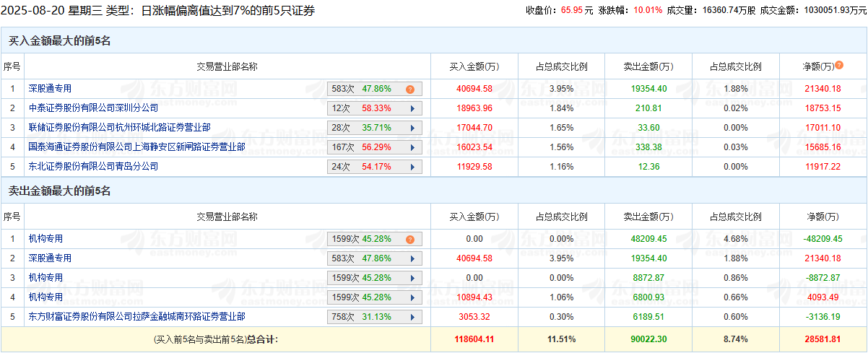Click sell amount 338.38 in 国泰海通 row

pyautogui.click(x=648, y=147)
